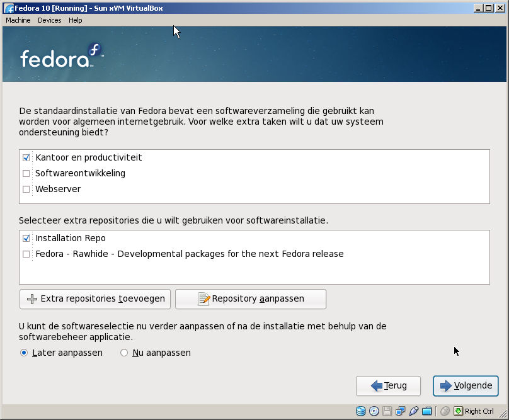Select the Later aanpassen radio button
This screenshot has width=509, height=420.
coord(24,353)
